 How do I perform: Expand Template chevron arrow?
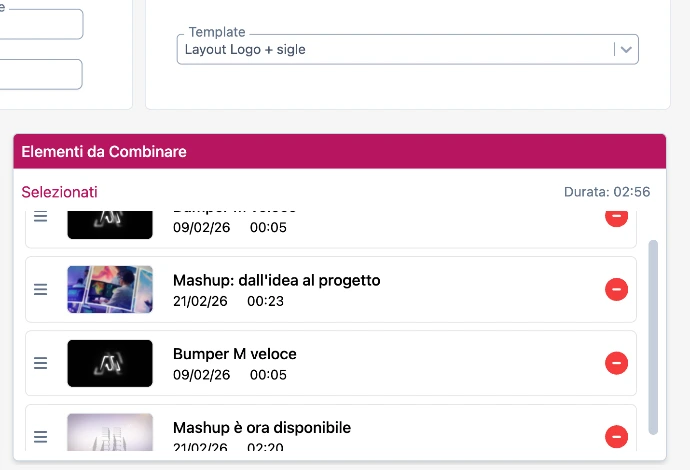click(x=626, y=49)
